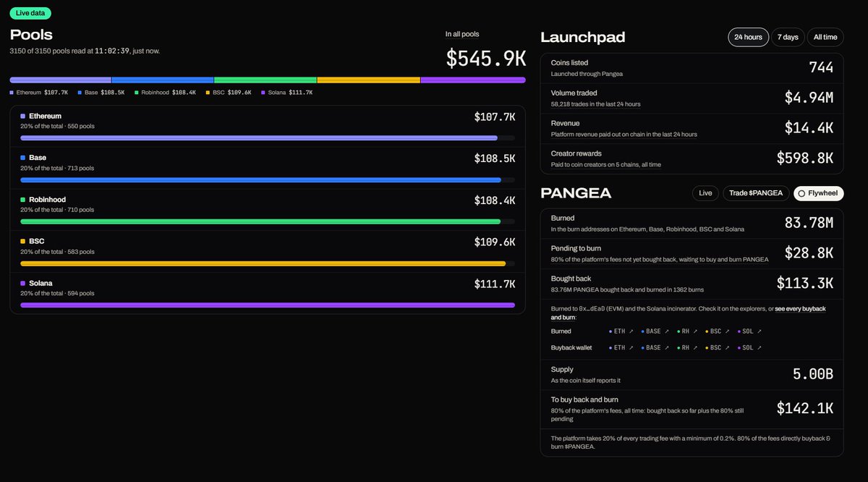The image size is (868, 482).
Task: Click the Solana segment of the stacked pools bar
Action: (x=473, y=80)
